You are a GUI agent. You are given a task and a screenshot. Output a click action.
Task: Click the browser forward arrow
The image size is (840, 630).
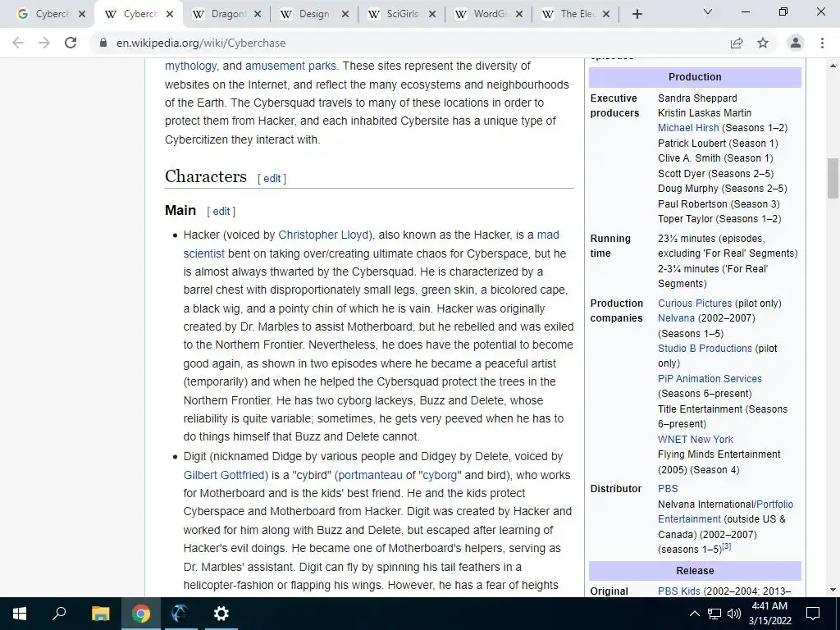point(44,43)
